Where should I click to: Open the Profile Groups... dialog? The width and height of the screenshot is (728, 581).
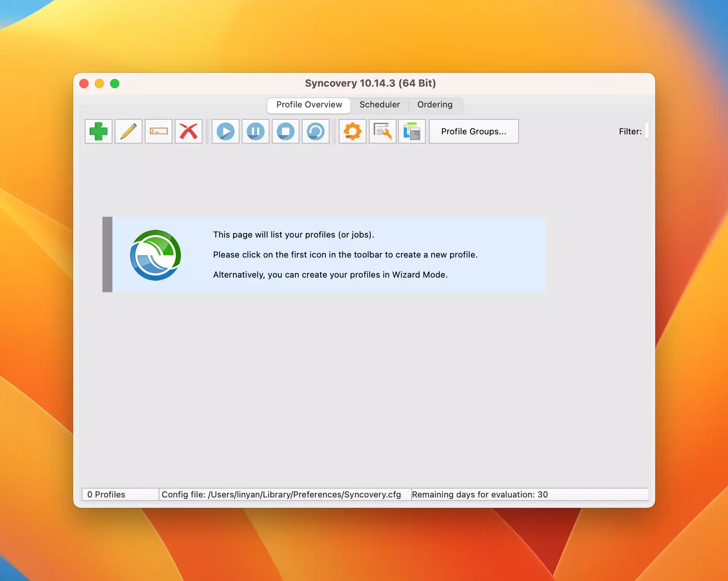point(474,131)
